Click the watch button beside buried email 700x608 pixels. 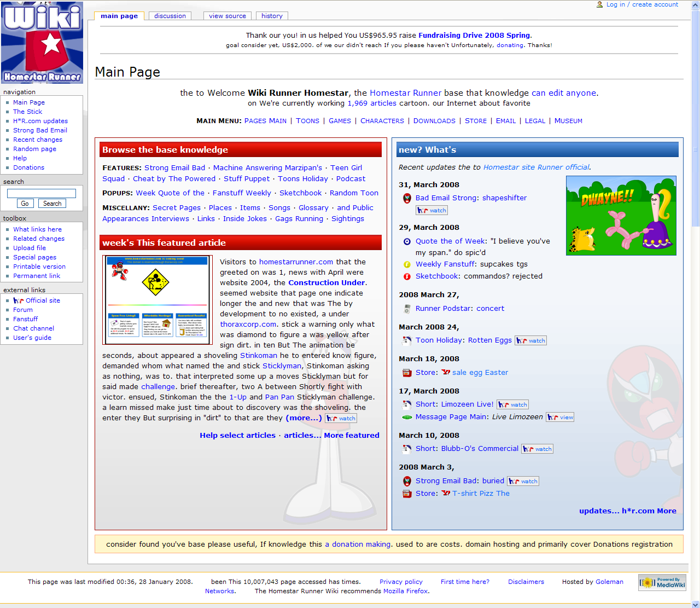(523, 481)
